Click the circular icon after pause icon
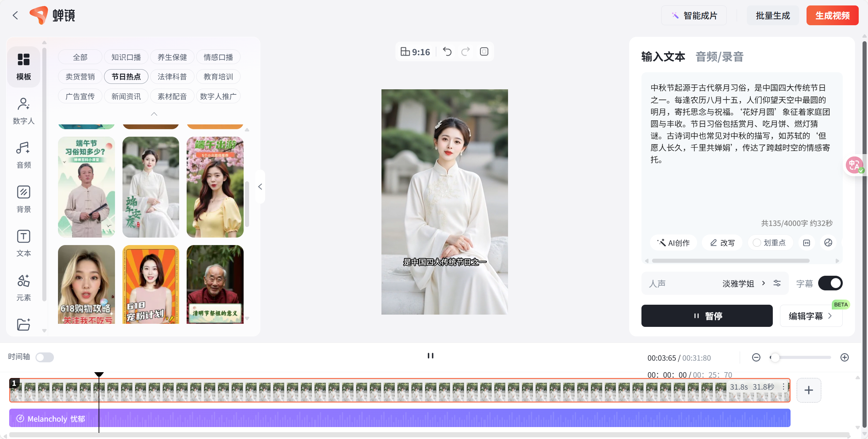This screenshot has width=868, height=439. click(x=828, y=243)
